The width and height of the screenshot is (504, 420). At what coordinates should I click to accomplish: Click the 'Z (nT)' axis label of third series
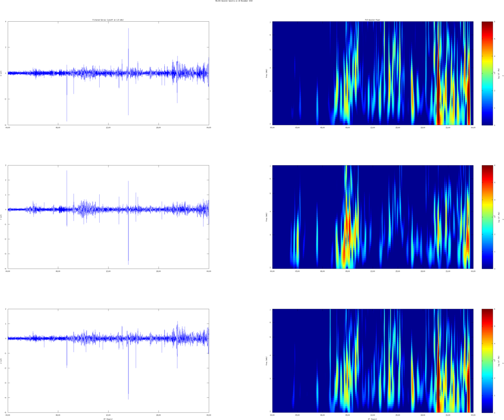[1, 361]
